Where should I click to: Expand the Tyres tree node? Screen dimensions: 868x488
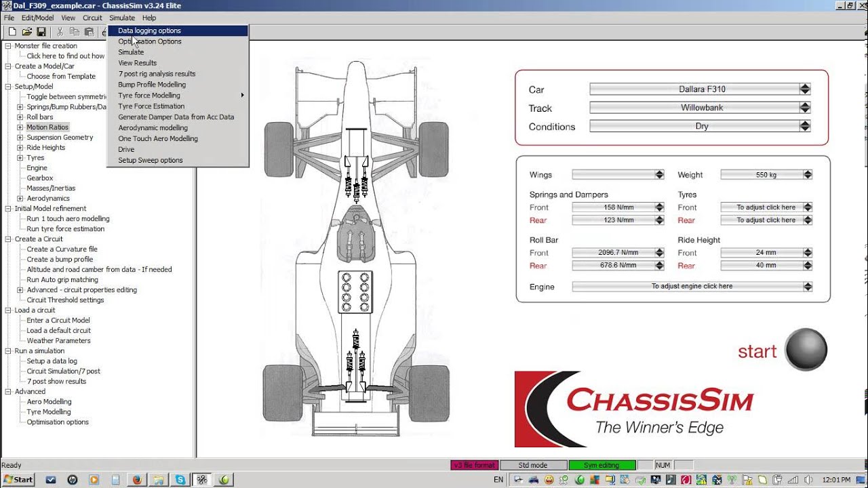[x=20, y=158]
